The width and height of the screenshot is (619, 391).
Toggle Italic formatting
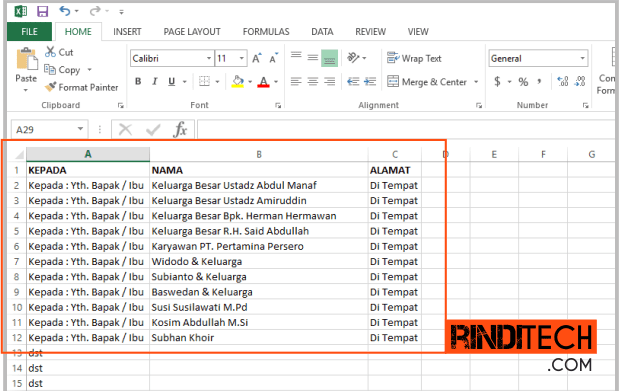coord(154,81)
